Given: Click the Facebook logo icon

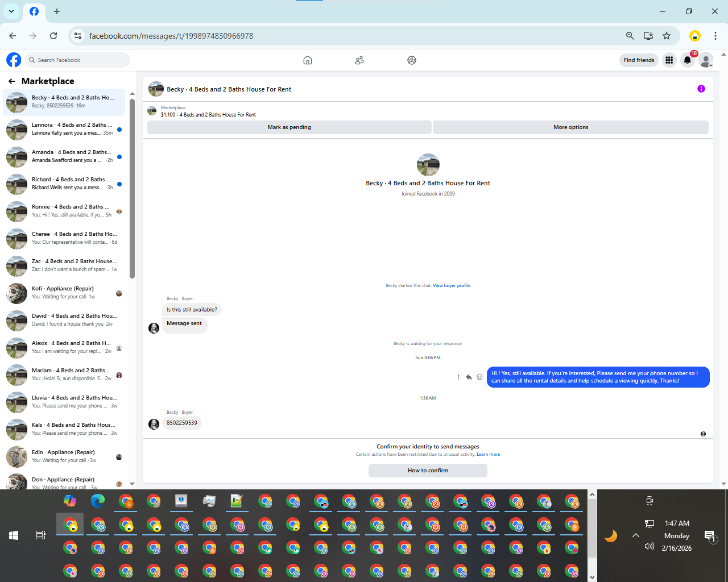Looking at the screenshot, I should [14, 60].
